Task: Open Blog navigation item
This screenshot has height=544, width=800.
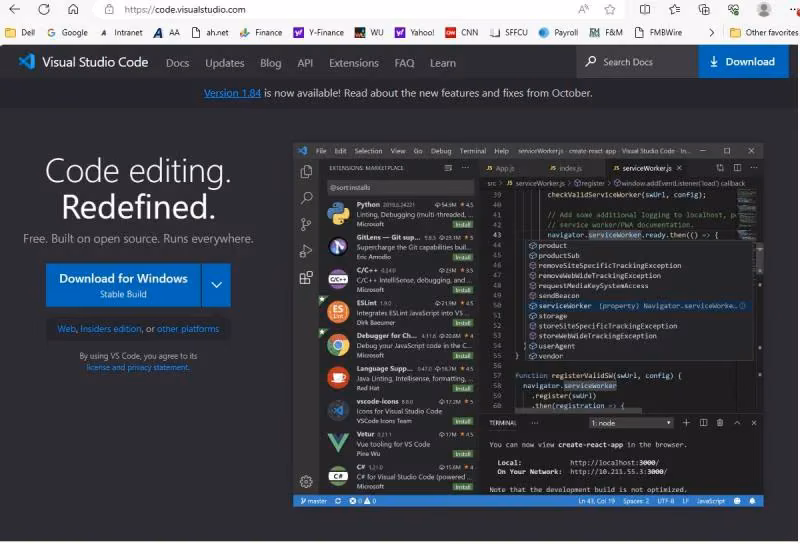Action: coord(270,63)
